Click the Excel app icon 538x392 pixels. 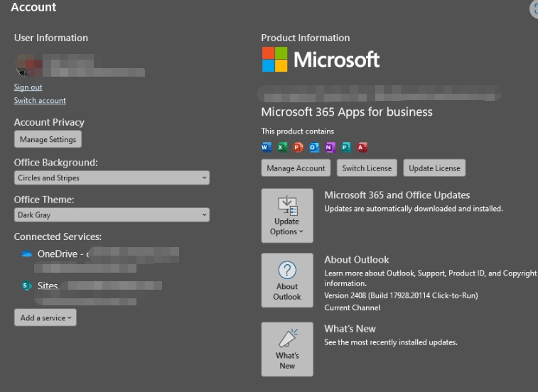pyautogui.click(x=282, y=148)
